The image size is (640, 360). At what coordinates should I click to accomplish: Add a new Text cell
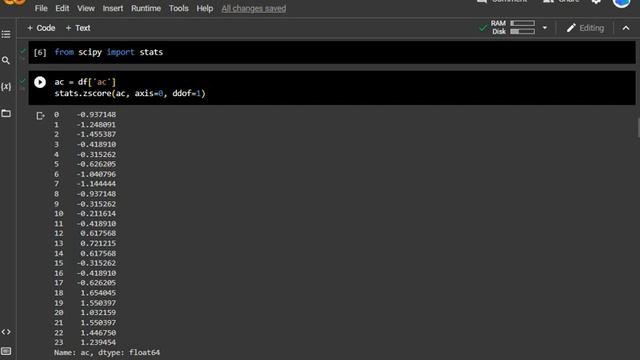(x=78, y=28)
